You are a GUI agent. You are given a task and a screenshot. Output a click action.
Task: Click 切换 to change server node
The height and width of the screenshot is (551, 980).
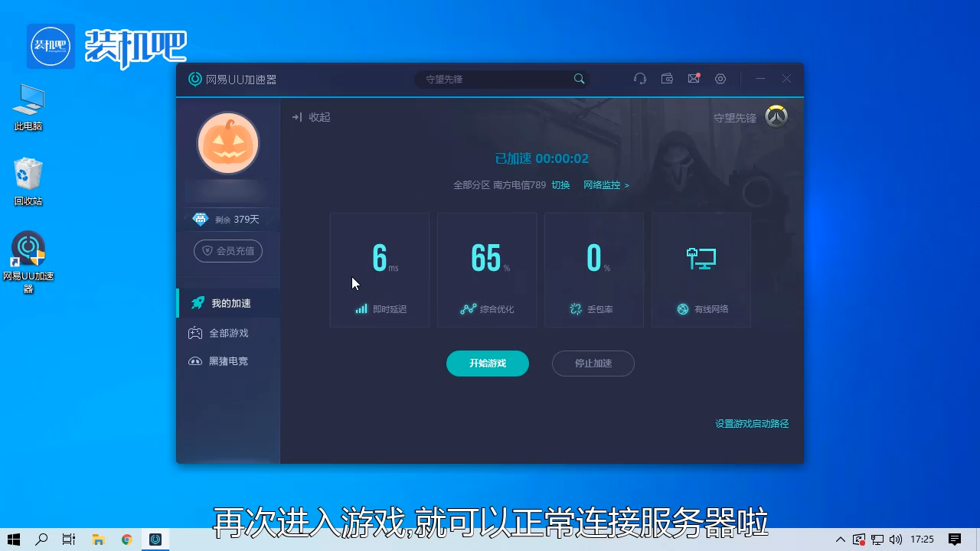561,185
